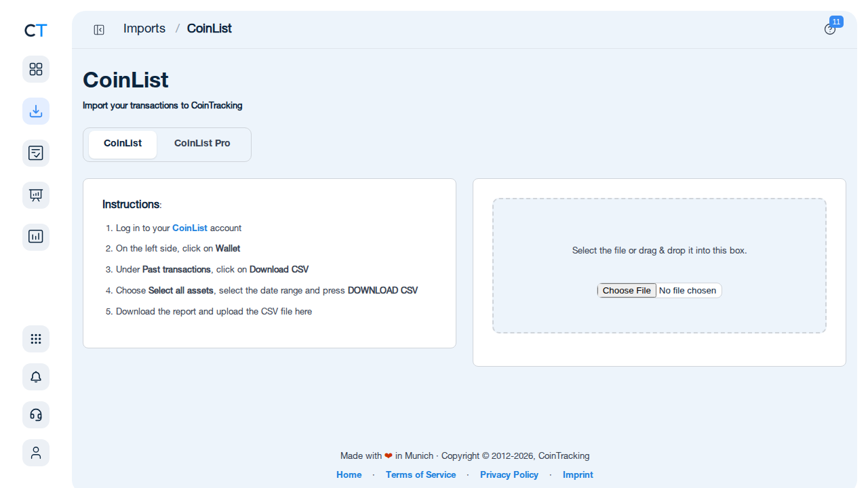Click the 'Instructions' heading
Screen dimensions: 868x488
[132, 205]
